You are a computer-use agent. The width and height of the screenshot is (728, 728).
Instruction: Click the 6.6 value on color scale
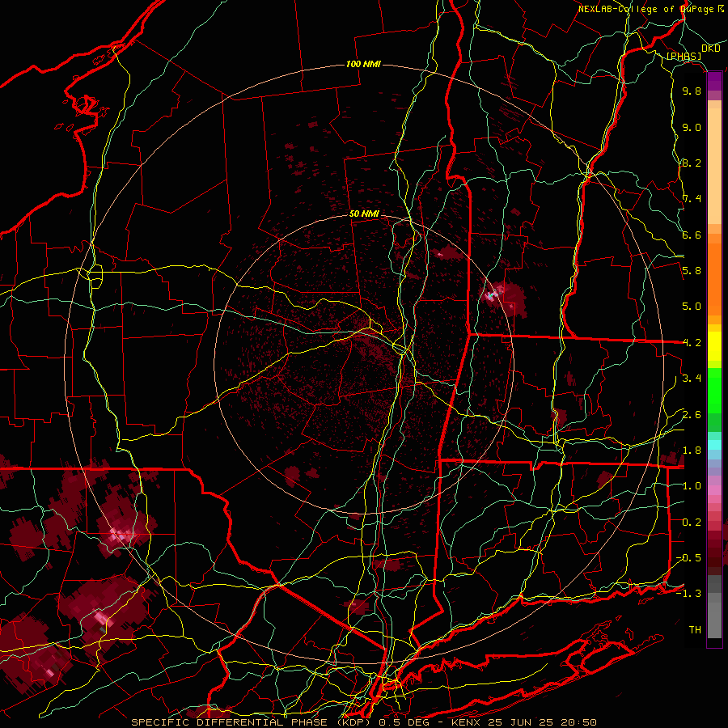[x=692, y=235]
